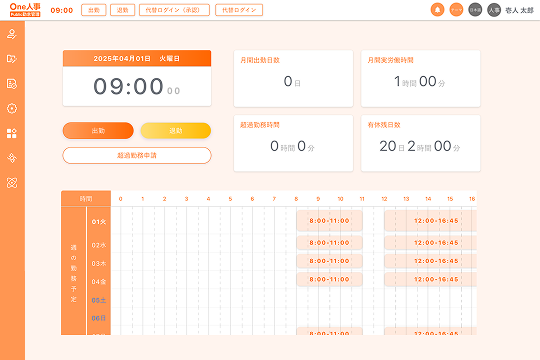Open the atom-shaped sidebar icon
The width and height of the screenshot is (540, 360).
click(x=12, y=183)
